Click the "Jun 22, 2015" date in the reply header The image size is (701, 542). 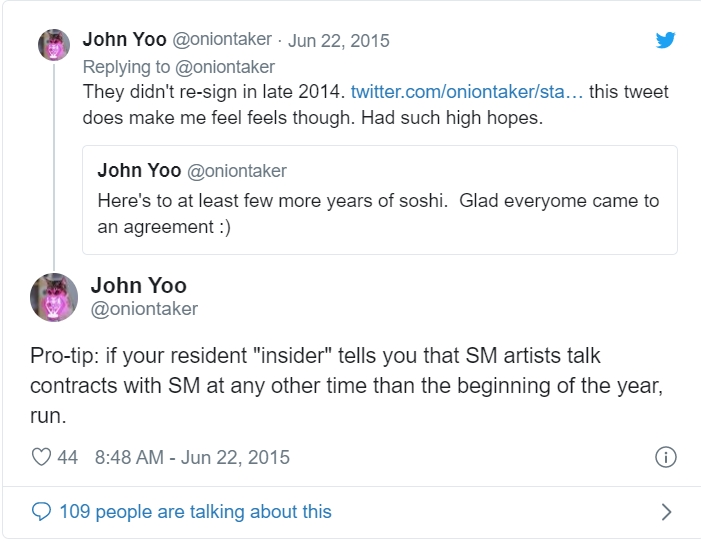(x=339, y=41)
